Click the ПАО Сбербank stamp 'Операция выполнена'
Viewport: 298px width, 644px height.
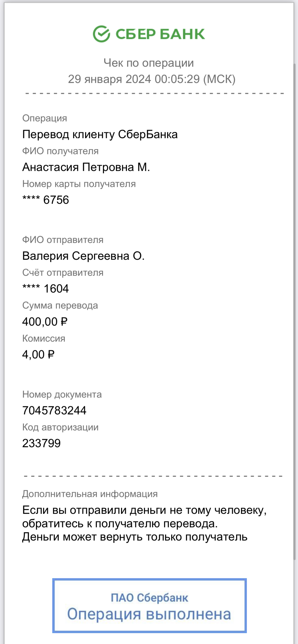pyautogui.click(x=150, y=605)
